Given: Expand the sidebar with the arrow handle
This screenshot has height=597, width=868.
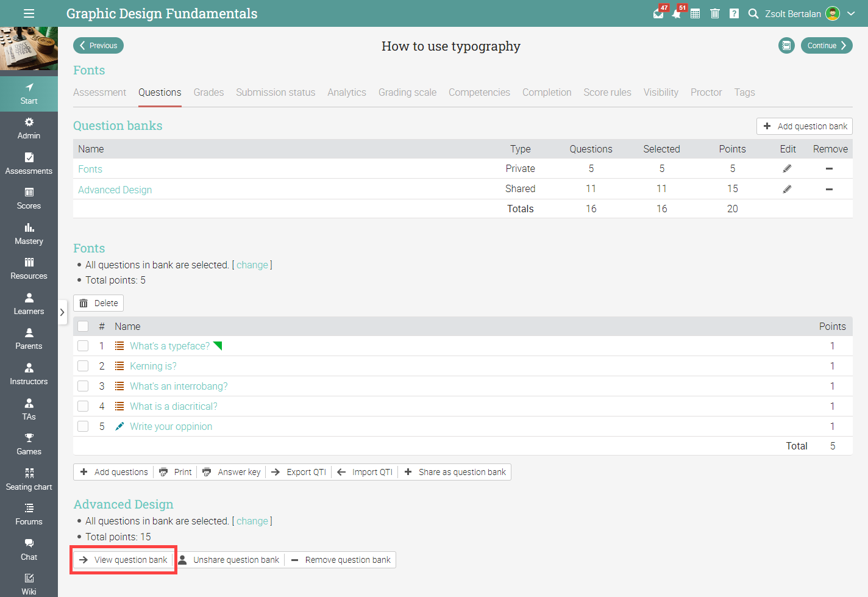Looking at the screenshot, I should (x=62, y=312).
